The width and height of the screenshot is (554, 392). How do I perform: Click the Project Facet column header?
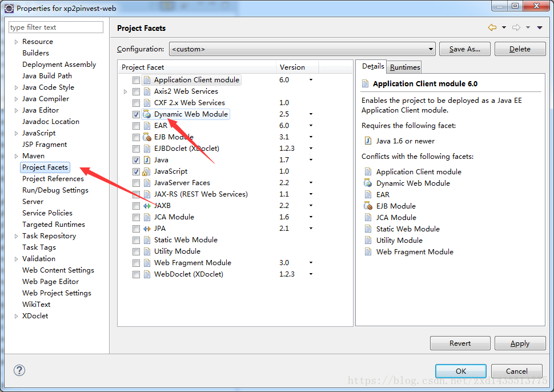click(197, 67)
